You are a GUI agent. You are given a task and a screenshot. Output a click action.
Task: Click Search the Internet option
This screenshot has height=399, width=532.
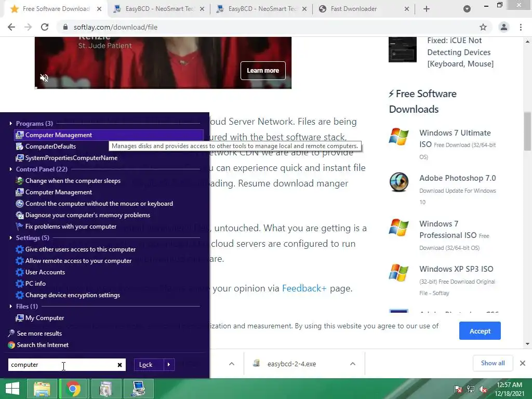tap(43, 345)
